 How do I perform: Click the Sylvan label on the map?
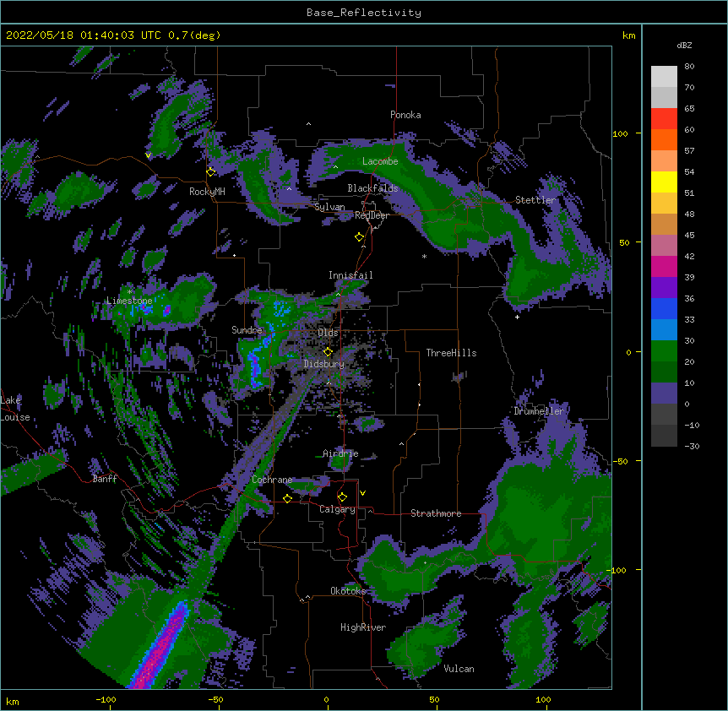click(x=329, y=207)
